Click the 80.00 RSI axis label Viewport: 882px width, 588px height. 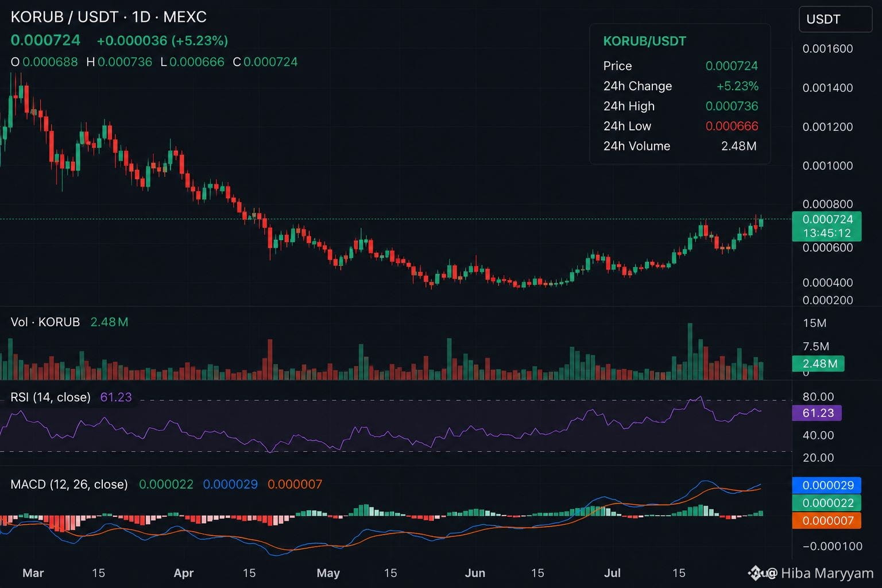818,397
